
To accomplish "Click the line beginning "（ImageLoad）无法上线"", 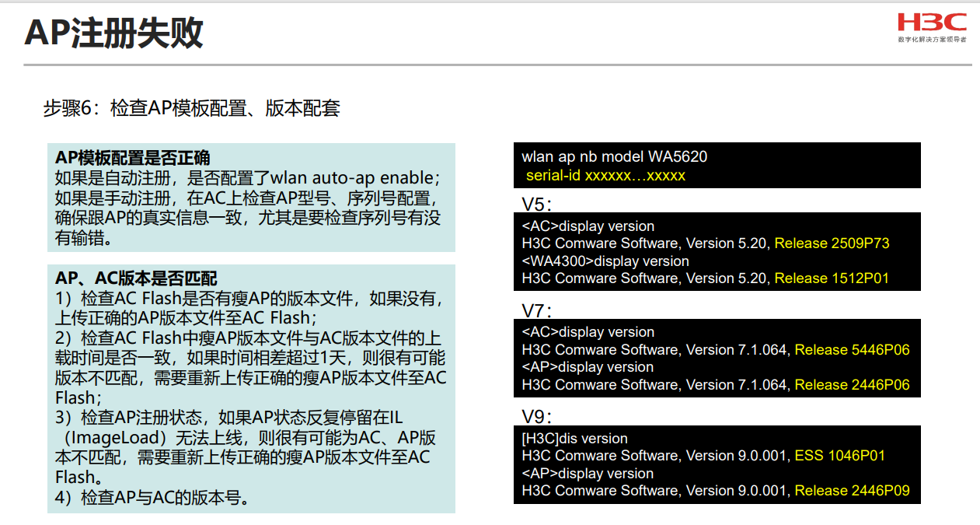I will pos(248,437).
